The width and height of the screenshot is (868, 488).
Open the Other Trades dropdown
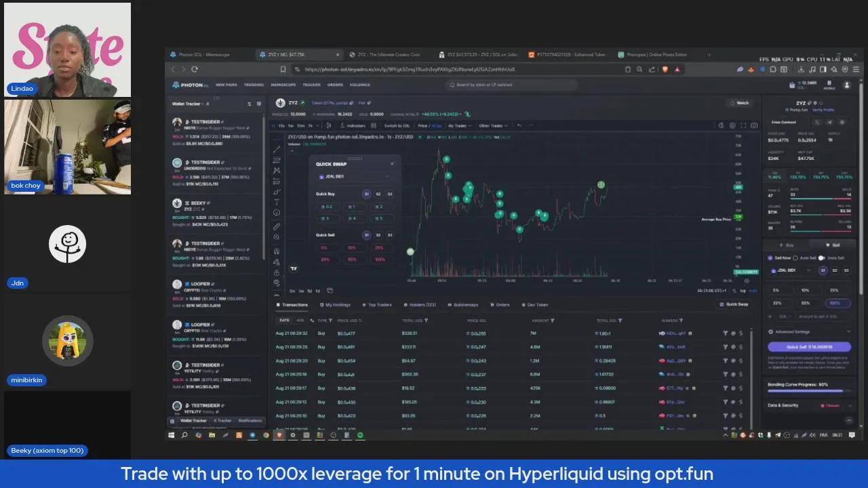[x=492, y=125]
